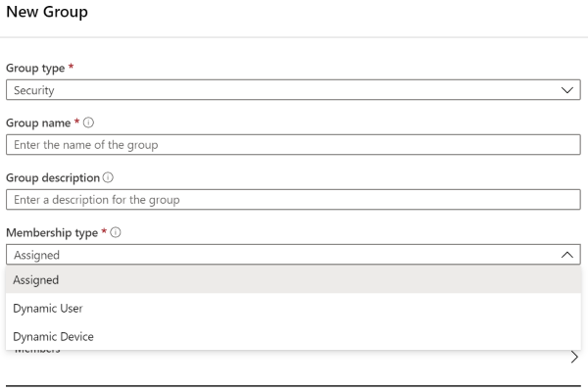Click the Membership type info icon
The height and width of the screenshot is (392, 588).
(x=117, y=233)
